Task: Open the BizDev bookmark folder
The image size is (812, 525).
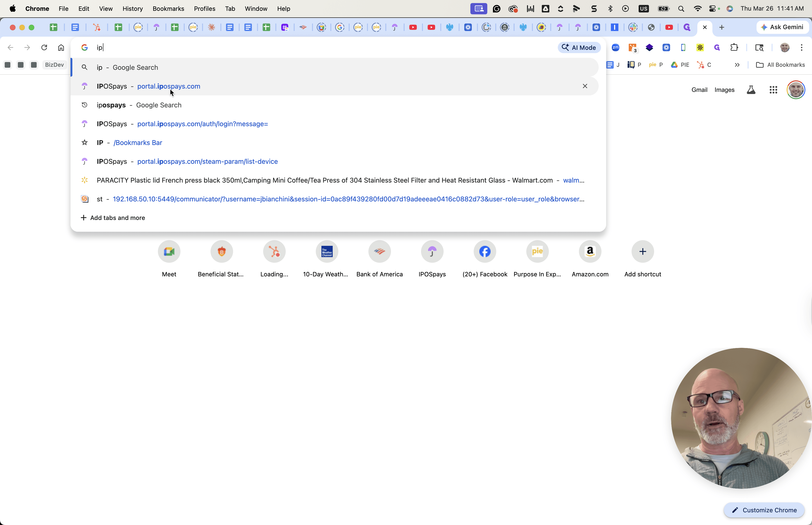Action: coord(54,65)
